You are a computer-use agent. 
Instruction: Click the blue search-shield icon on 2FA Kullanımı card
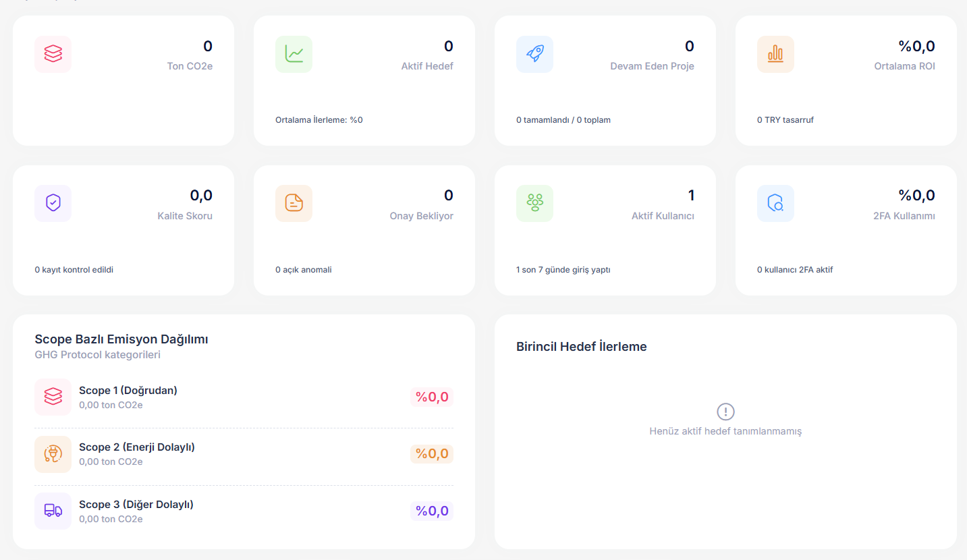point(775,203)
